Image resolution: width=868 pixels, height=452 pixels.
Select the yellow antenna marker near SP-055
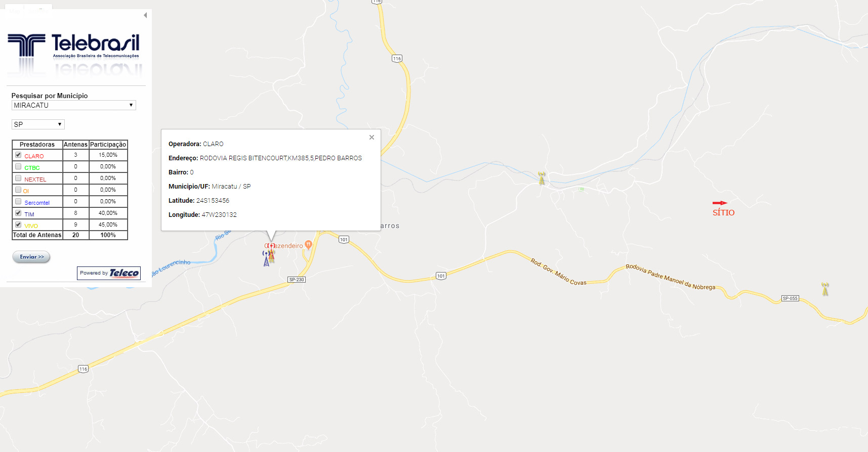pyautogui.click(x=825, y=289)
